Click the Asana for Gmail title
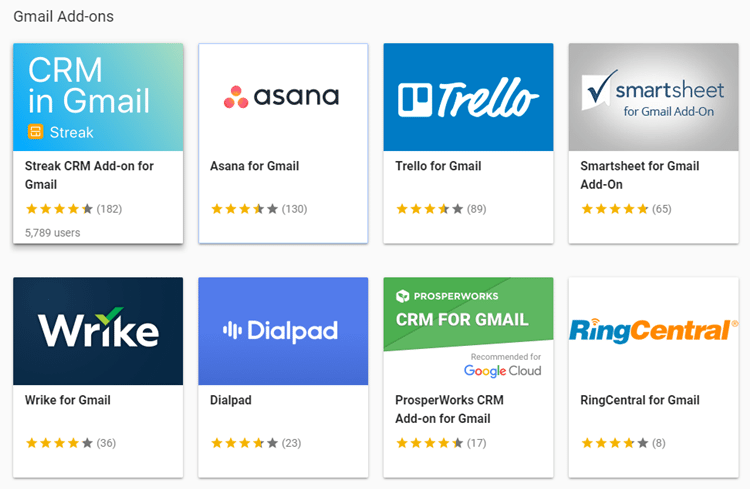Image resolution: width=750 pixels, height=489 pixels. (254, 166)
